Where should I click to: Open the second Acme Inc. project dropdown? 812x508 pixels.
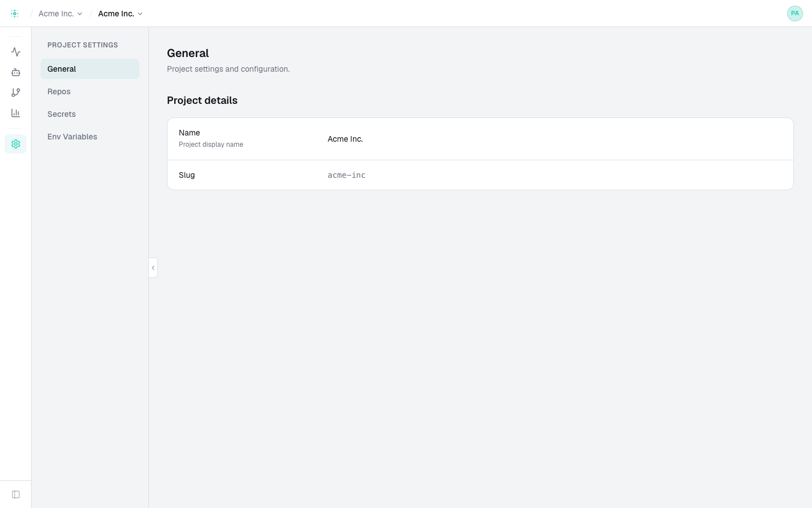coord(120,14)
